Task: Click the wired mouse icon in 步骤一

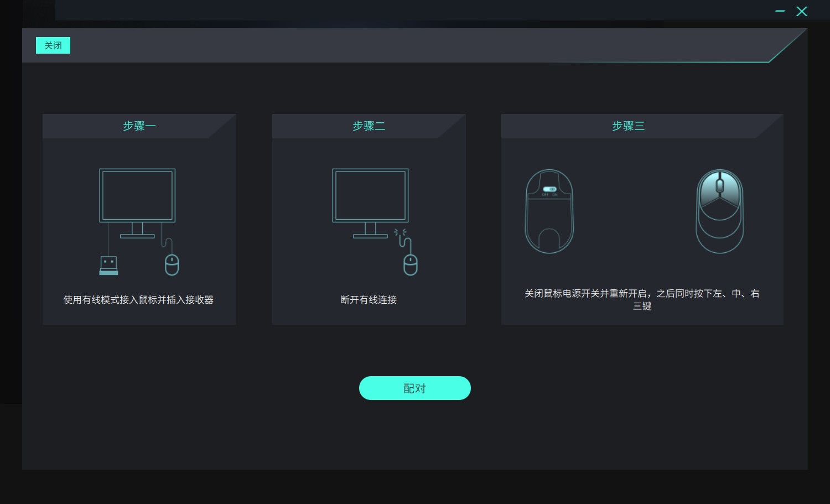Action: click(172, 264)
